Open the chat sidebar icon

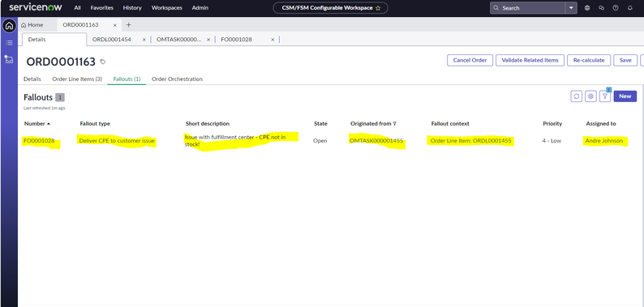[601, 8]
